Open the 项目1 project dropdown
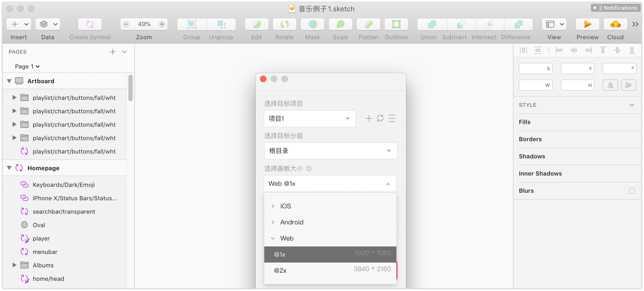644x291 pixels. (310, 119)
